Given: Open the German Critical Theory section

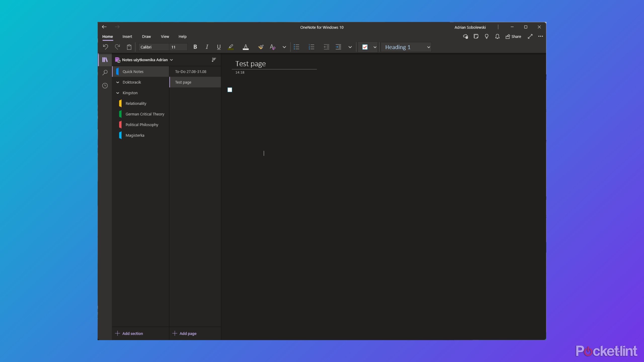Looking at the screenshot, I should 141,114.
